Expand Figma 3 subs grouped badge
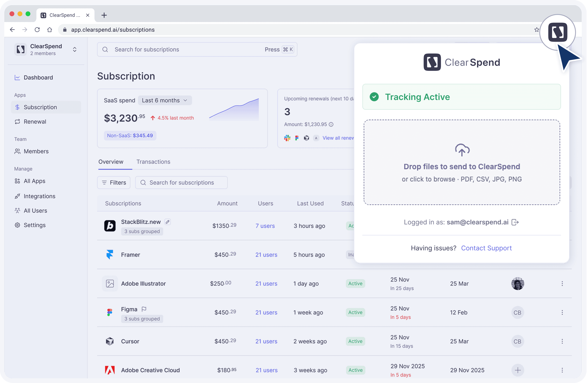588x383 pixels. (x=142, y=319)
